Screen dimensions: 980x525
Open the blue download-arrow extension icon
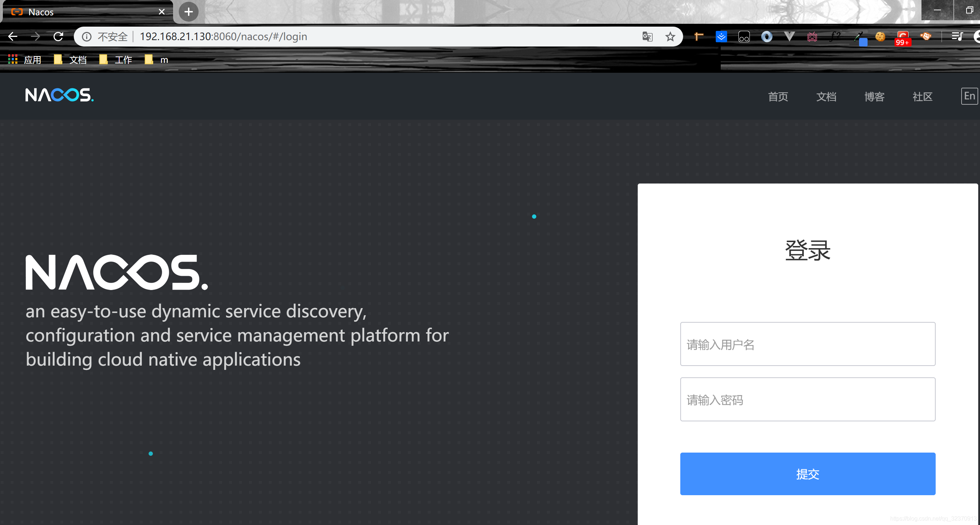click(721, 37)
